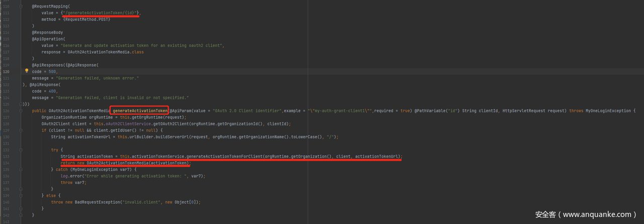Click the fold end marker at line 142
644x224 pixels.
pos(21,215)
